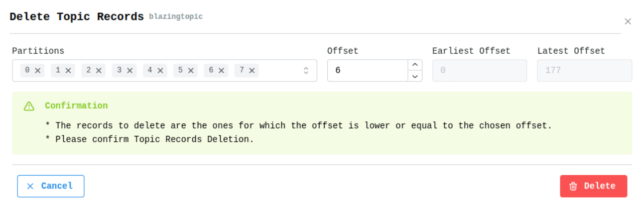Remove partition 0 tag
Viewport: 644px width, 207px height.
pyautogui.click(x=38, y=71)
